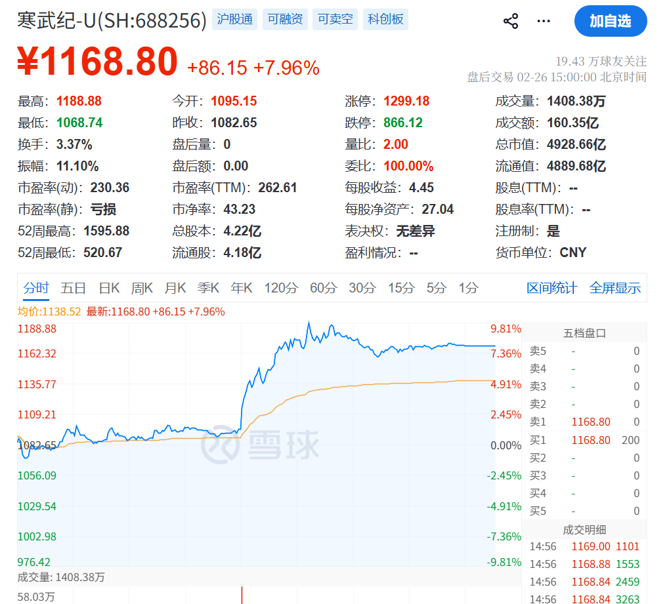Switch to the 60分 interval tab
Screen dimensions: 667x604
coord(323,288)
